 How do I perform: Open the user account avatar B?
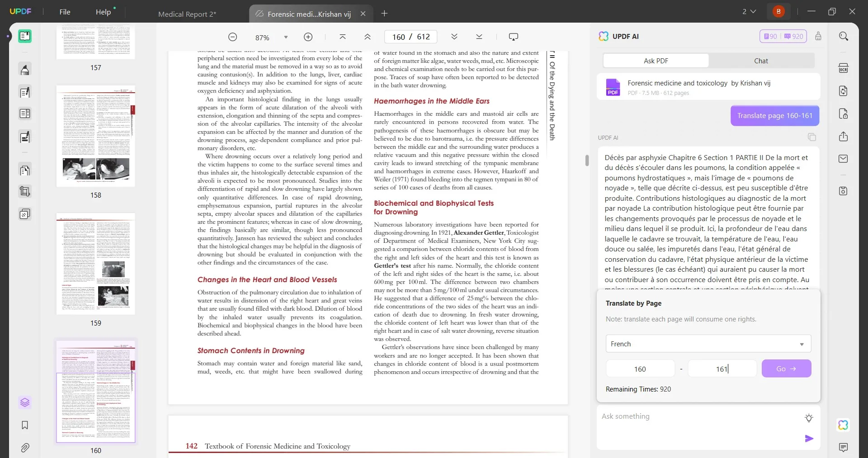pyautogui.click(x=778, y=11)
